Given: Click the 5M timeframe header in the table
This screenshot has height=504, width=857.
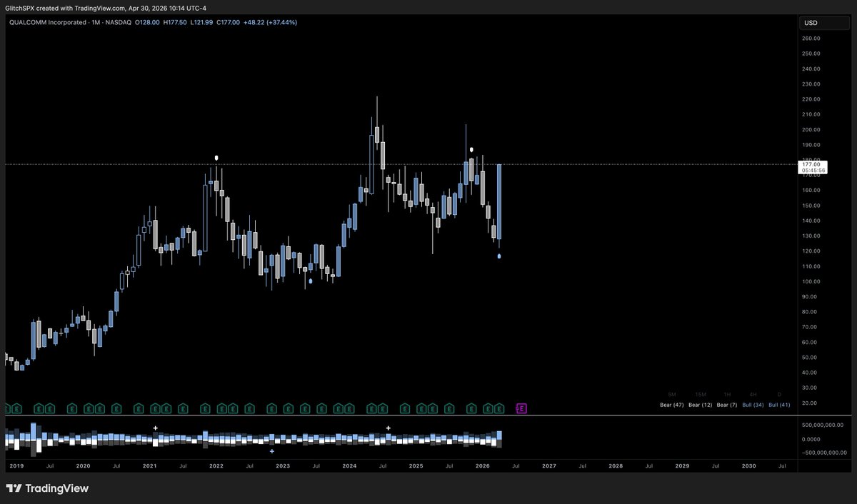Looking at the screenshot, I should (x=671, y=394).
